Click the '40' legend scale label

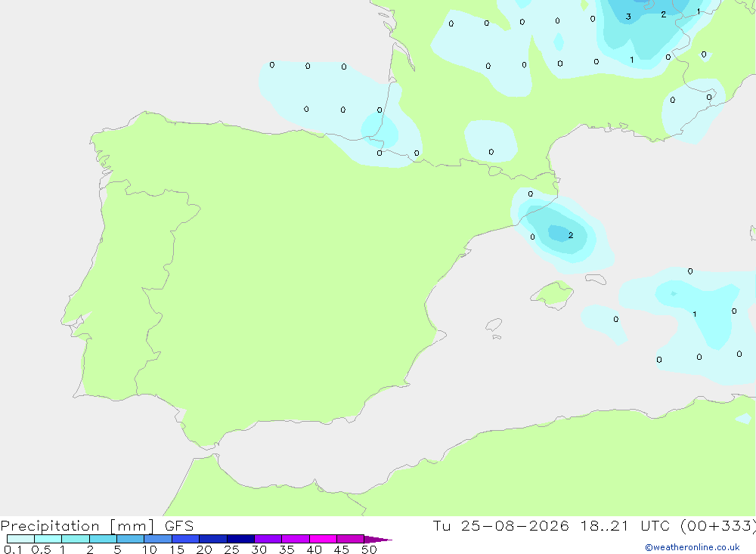314,549
